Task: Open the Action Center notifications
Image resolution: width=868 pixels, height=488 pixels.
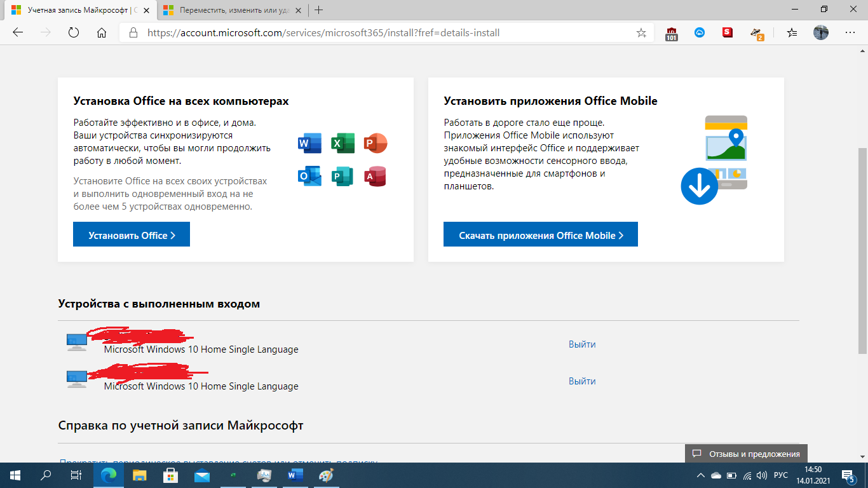Action: (850, 475)
